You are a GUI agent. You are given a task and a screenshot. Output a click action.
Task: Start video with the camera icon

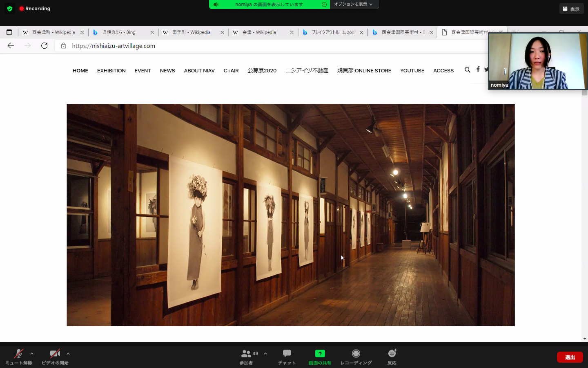point(55,357)
